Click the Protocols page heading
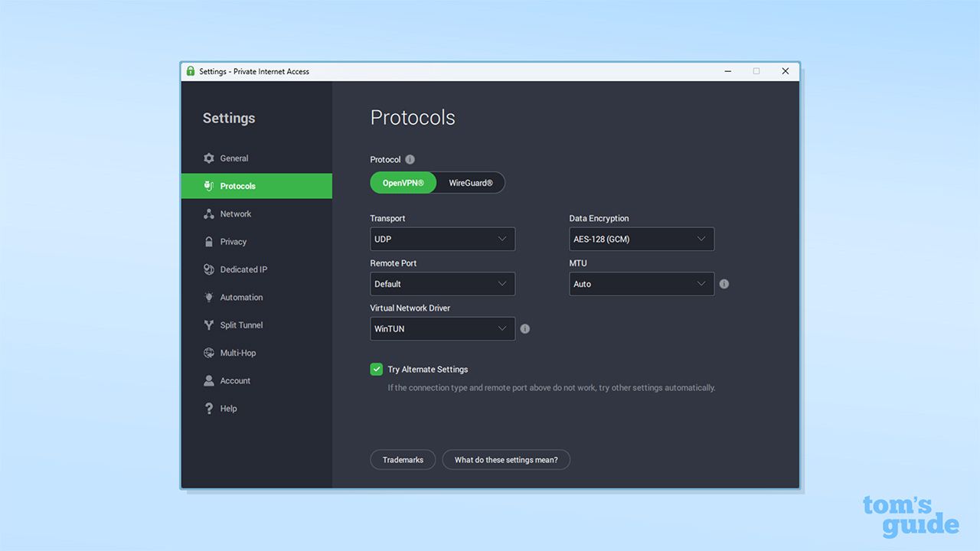This screenshot has width=980, height=551. [x=413, y=118]
